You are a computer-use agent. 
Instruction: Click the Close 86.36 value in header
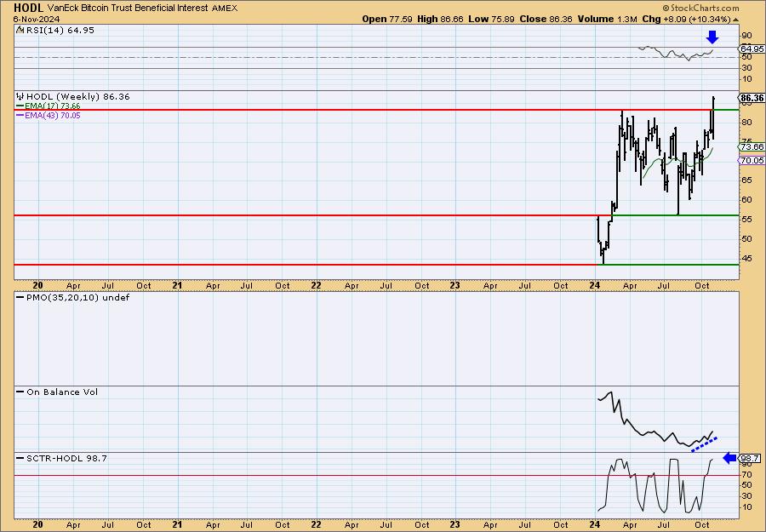[x=546, y=19]
